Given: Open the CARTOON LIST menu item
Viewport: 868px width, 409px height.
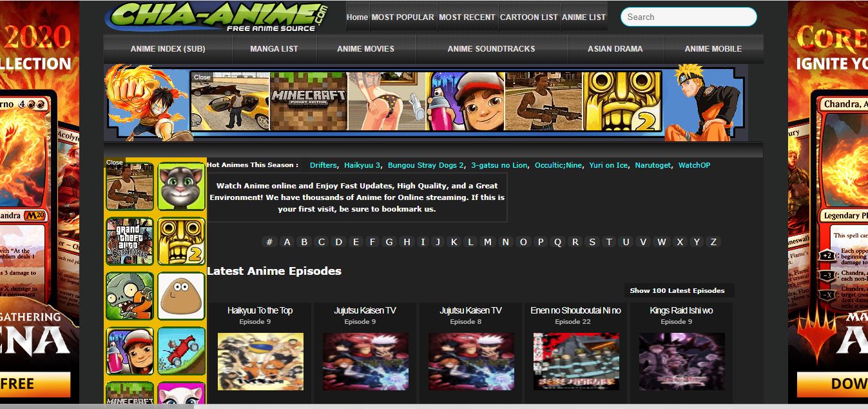Looking at the screenshot, I should (529, 17).
